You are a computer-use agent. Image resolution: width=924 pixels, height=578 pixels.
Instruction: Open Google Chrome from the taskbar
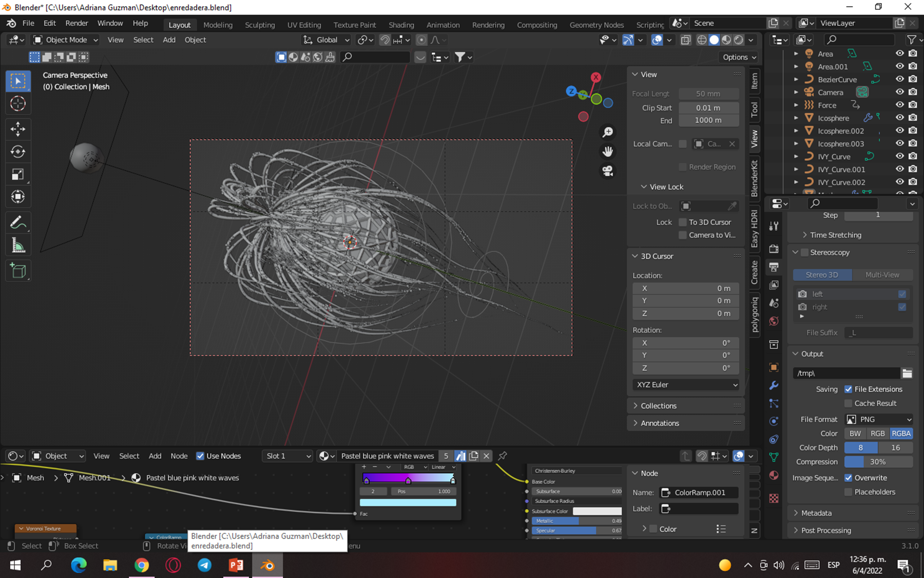point(142,565)
